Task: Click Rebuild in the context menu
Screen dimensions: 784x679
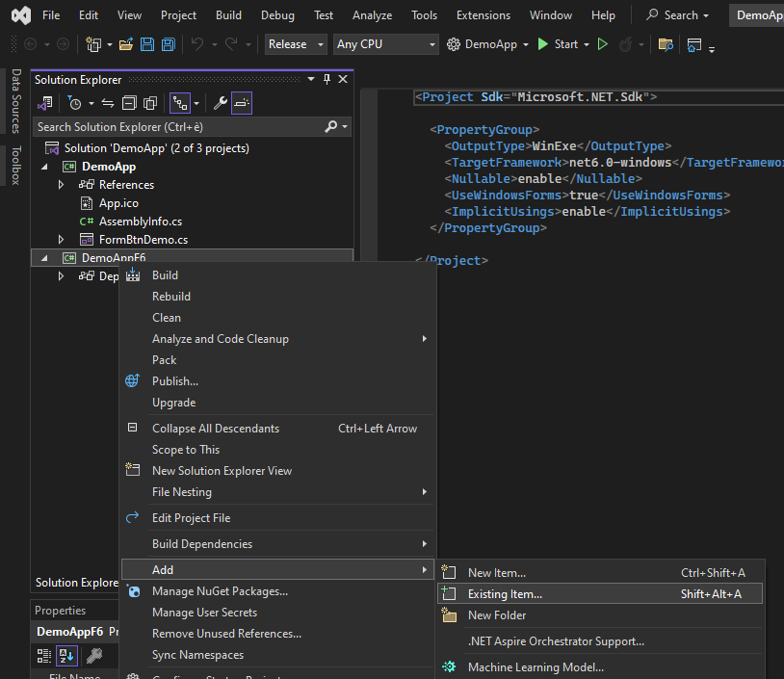Action: pyautogui.click(x=171, y=297)
